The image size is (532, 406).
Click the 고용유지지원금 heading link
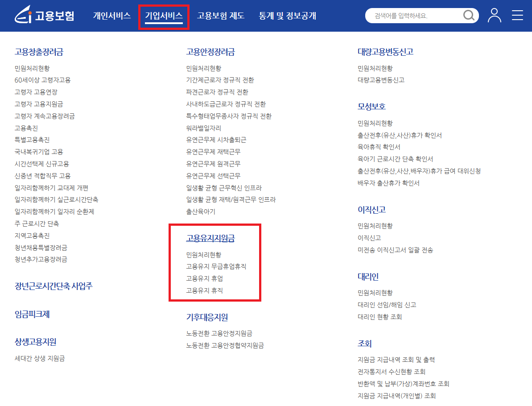pyautogui.click(x=210, y=239)
